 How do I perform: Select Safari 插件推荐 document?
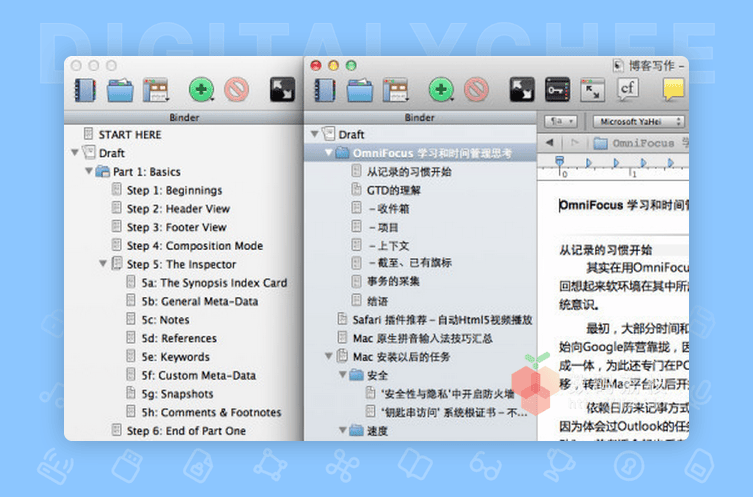(x=442, y=320)
